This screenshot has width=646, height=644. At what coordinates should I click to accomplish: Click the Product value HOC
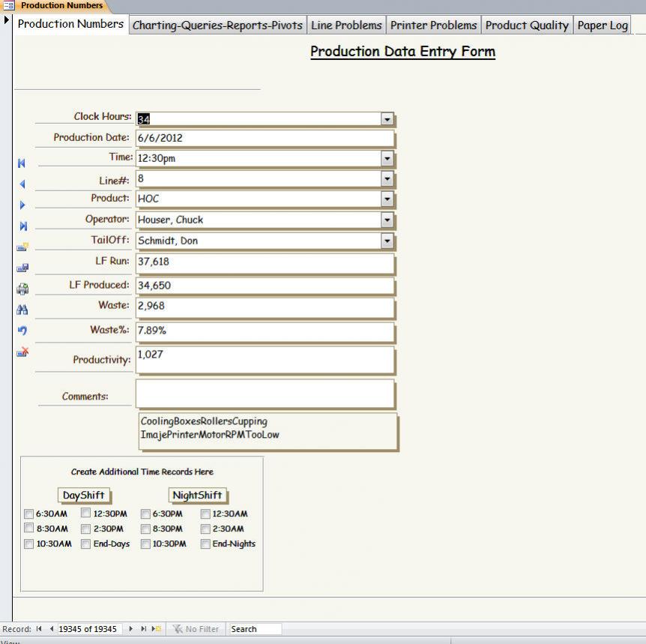[x=148, y=199]
